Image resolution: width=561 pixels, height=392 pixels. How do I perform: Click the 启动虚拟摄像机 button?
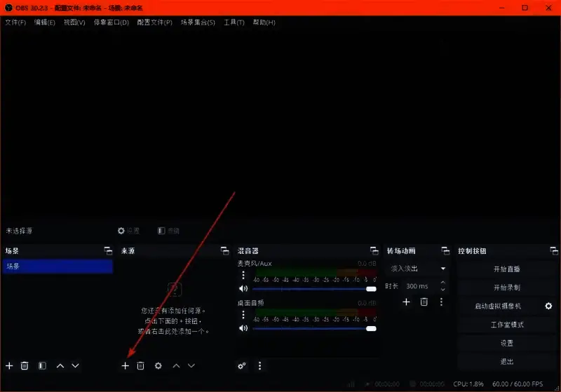(498, 306)
